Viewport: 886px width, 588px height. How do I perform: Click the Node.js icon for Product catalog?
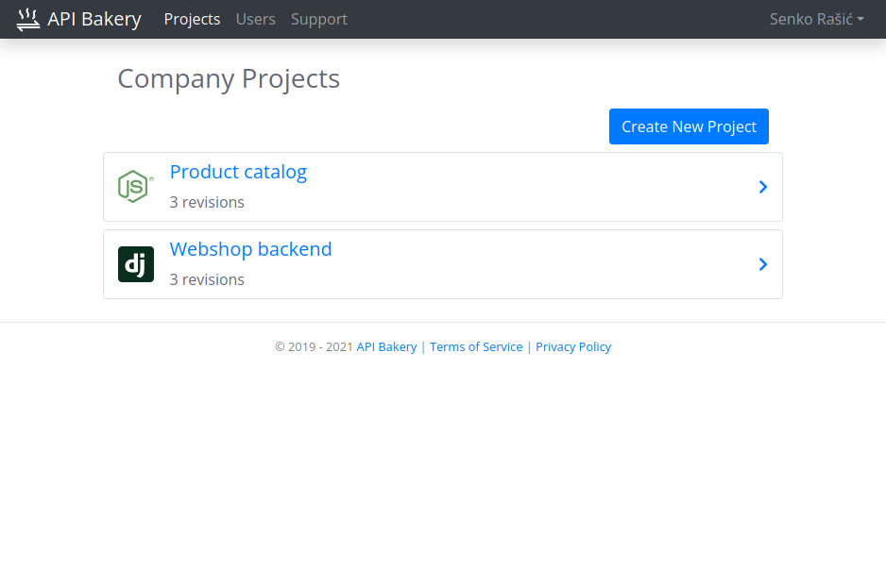(136, 186)
